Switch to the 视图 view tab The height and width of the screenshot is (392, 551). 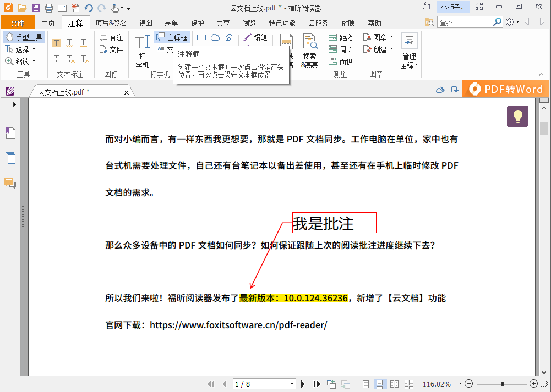click(x=145, y=23)
